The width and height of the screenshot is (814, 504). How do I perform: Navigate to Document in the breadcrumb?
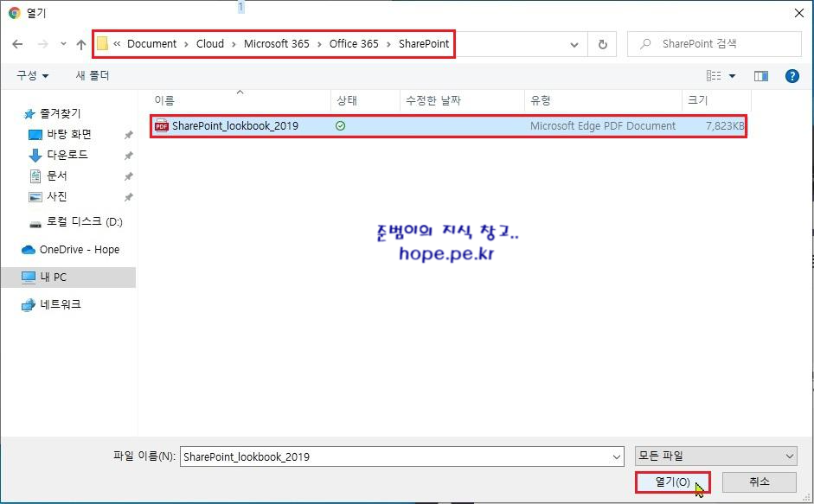pyautogui.click(x=151, y=43)
